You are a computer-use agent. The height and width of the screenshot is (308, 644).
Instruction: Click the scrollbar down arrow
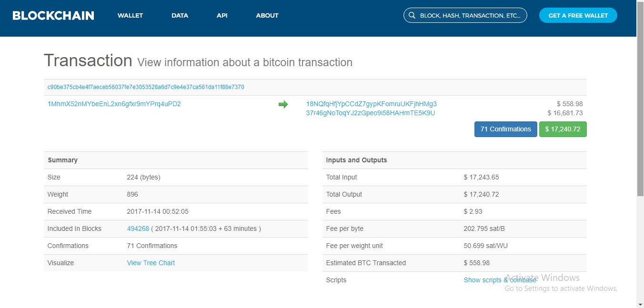[640, 304]
